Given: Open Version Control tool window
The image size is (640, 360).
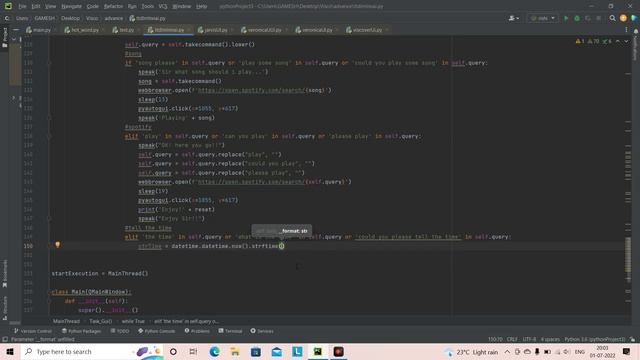Looking at the screenshot, I should [33, 331].
